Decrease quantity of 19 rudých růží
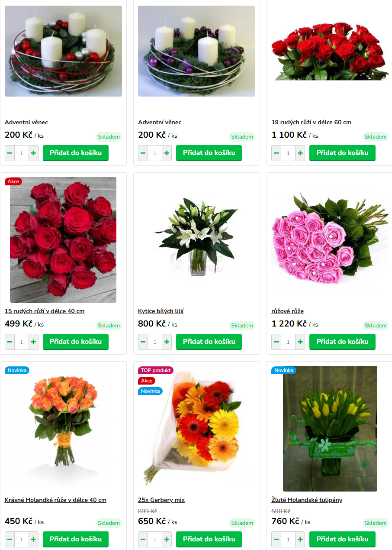 276,153
